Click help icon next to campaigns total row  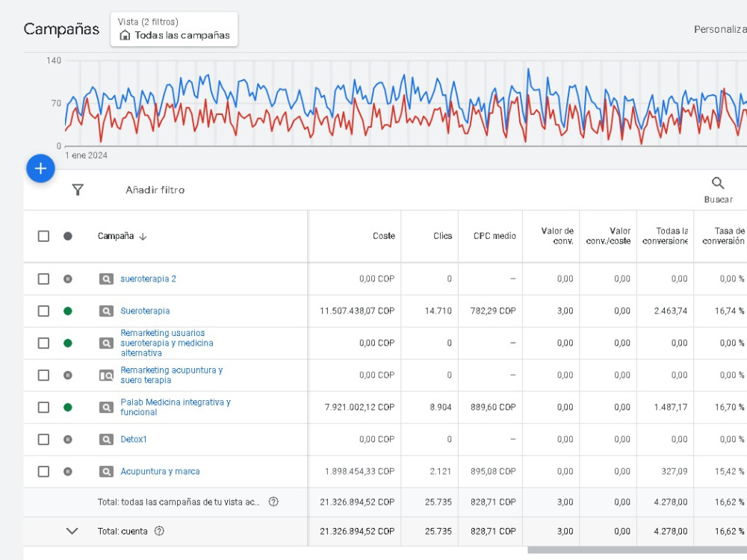coord(273,502)
